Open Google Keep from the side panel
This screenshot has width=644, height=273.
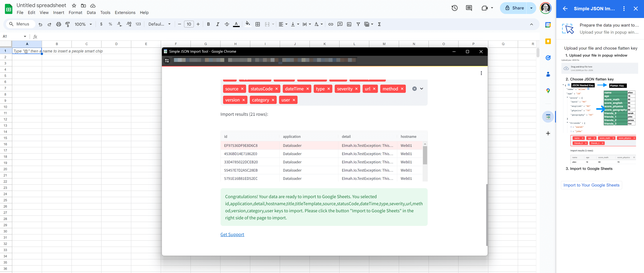tap(548, 42)
